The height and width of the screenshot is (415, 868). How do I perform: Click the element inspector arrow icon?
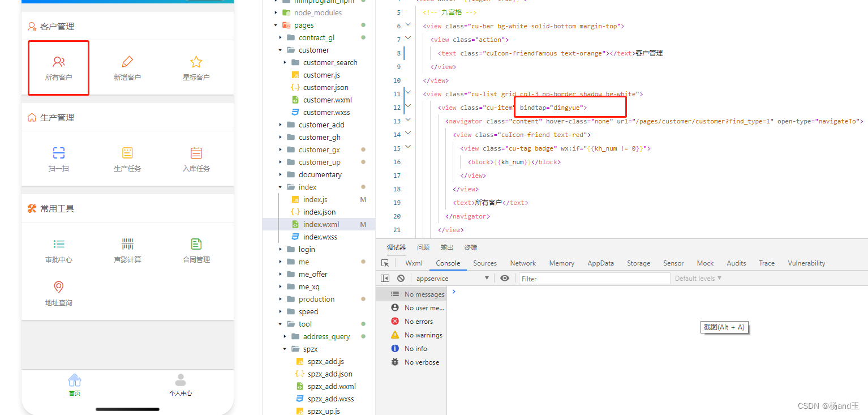click(x=385, y=263)
